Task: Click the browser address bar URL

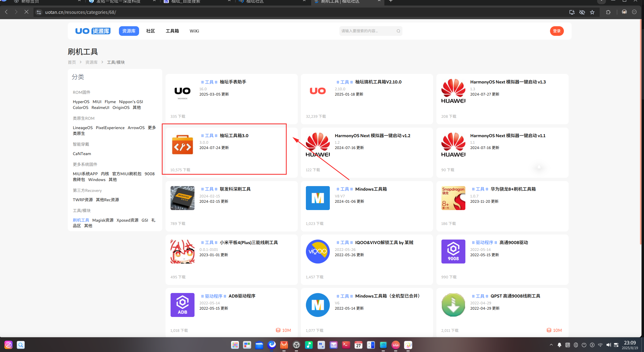Action: (x=80, y=12)
